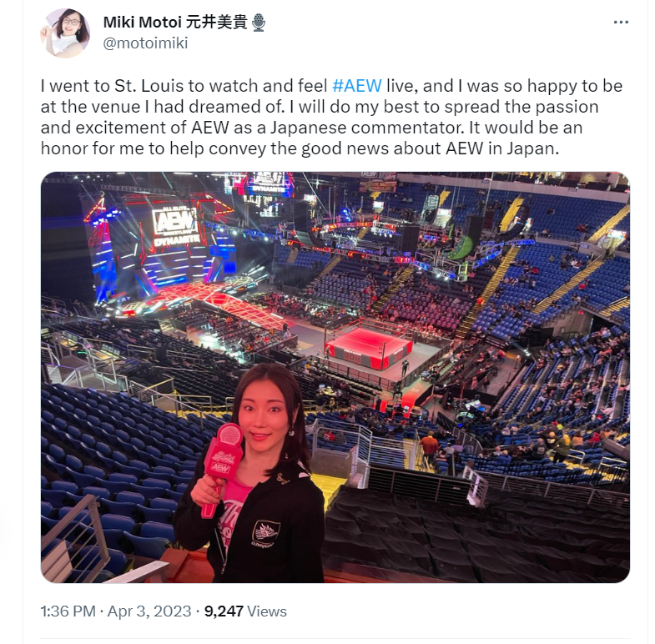This screenshot has height=644, width=655.
Task: Click the hoodie logo patch in photo
Action: (x=265, y=533)
